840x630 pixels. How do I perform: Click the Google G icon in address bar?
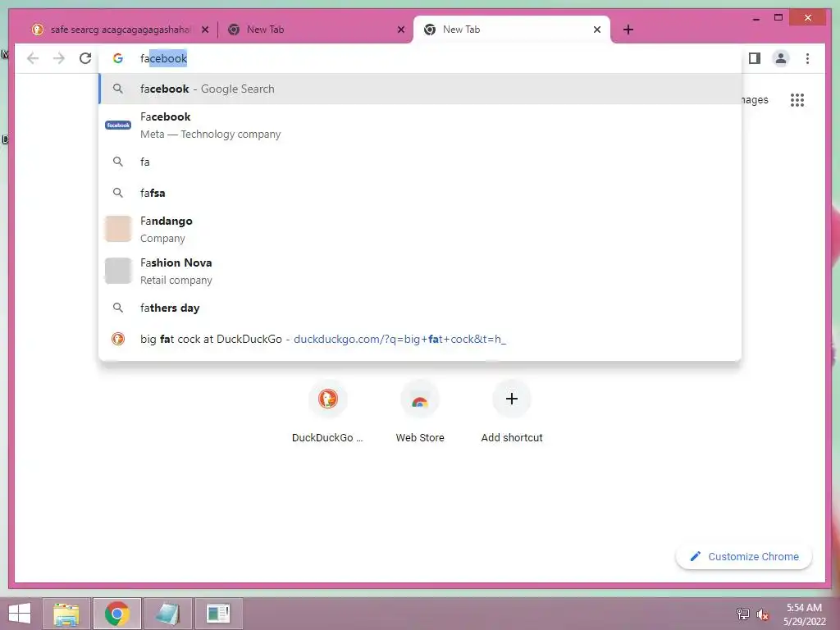point(118,58)
